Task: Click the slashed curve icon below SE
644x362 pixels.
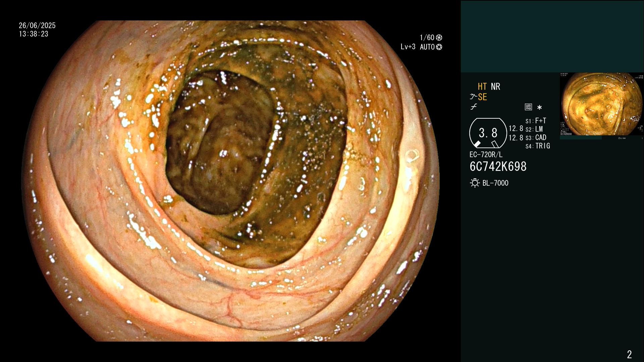Action: [x=474, y=107]
